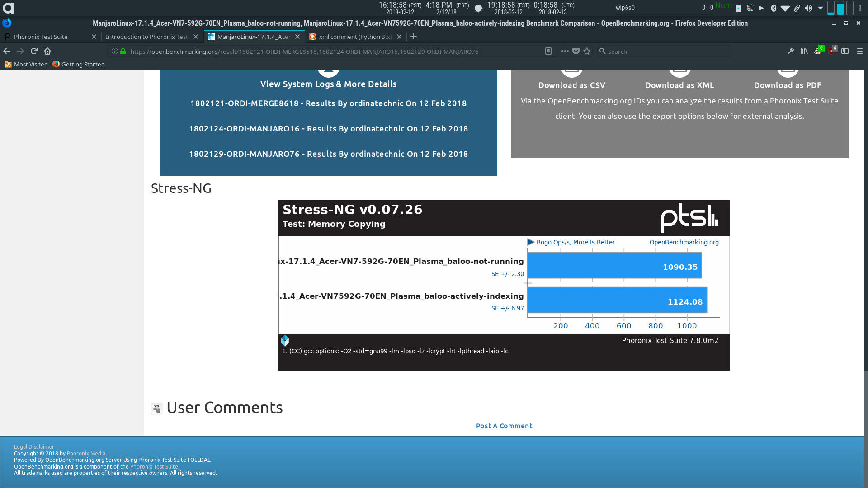Save page to Pocket
Viewport: 868px width, 488px height.
[x=576, y=52]
